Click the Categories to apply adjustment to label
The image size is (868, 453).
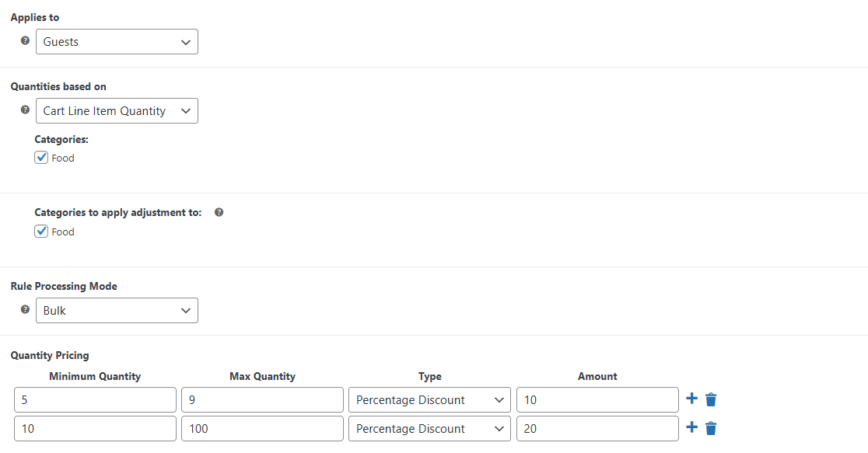pyautogui.click(x=118, y=212)
